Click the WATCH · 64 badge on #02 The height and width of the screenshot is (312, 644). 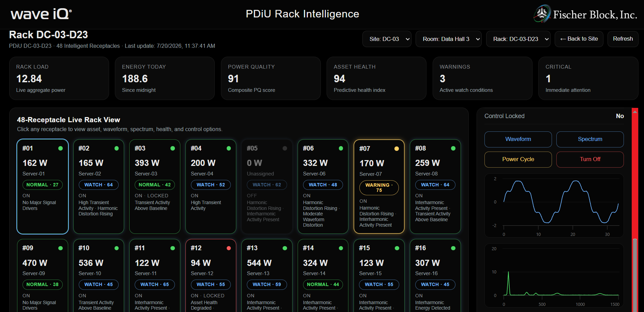pos(99,185)
